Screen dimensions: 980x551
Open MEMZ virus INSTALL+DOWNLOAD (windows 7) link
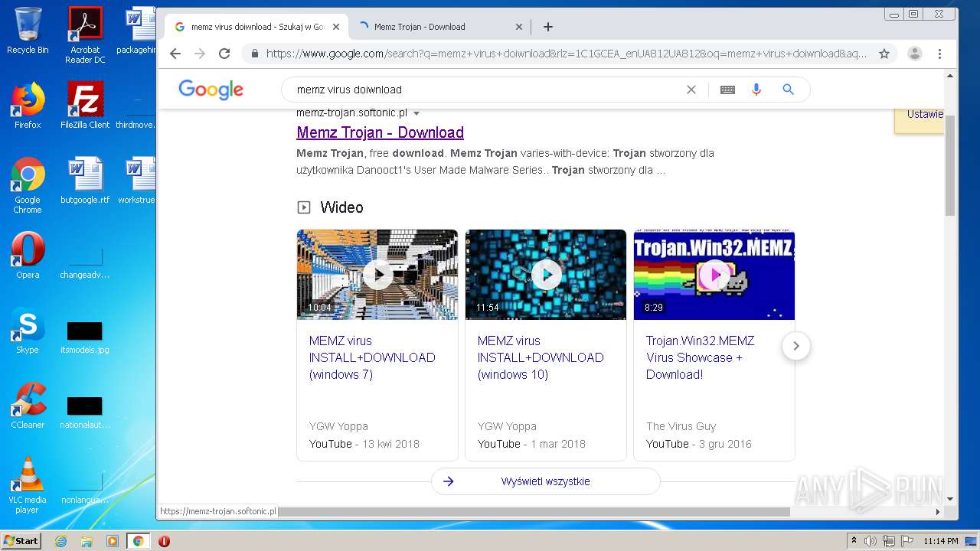click(372, 357)
